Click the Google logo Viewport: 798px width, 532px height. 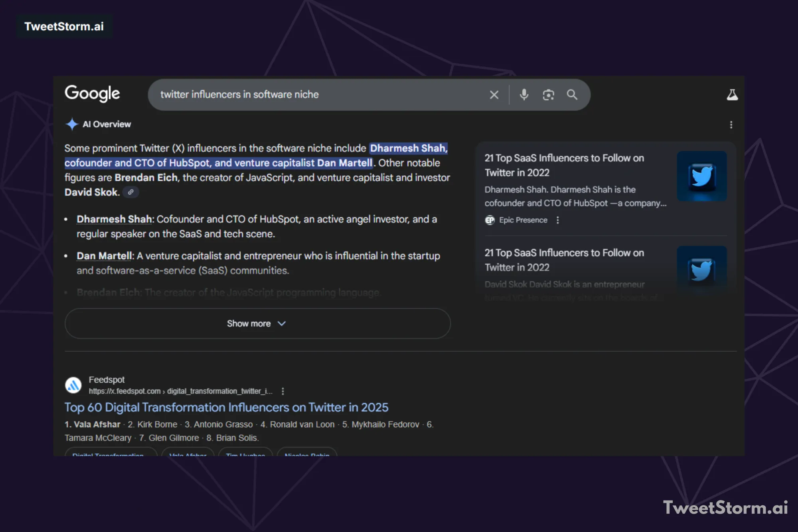click(92, 94)
